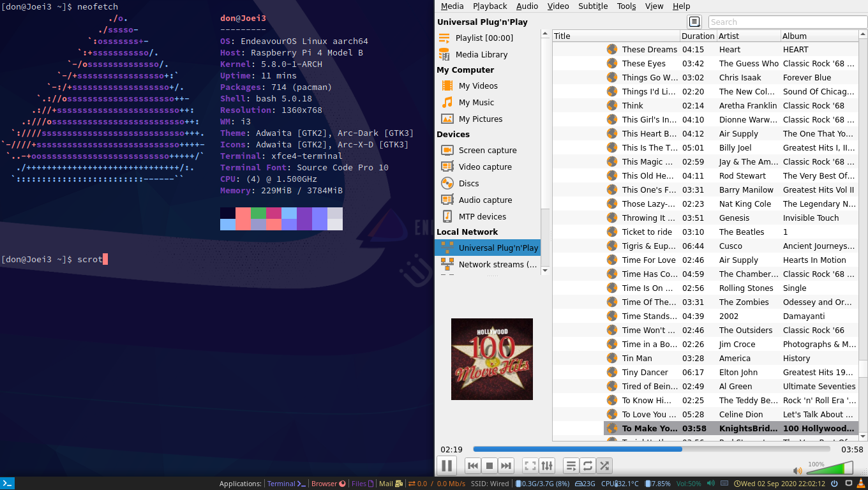Toggle the playlist view button
Screen dimensions: 868x490
tap(571, 466)
